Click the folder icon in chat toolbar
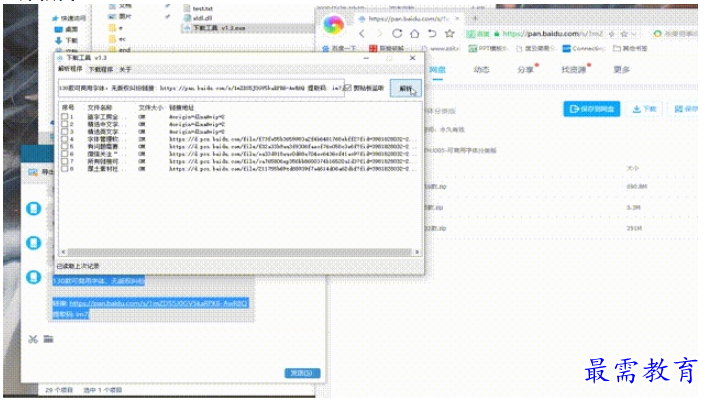The image size is (706, 402). (x=49, y=339)
